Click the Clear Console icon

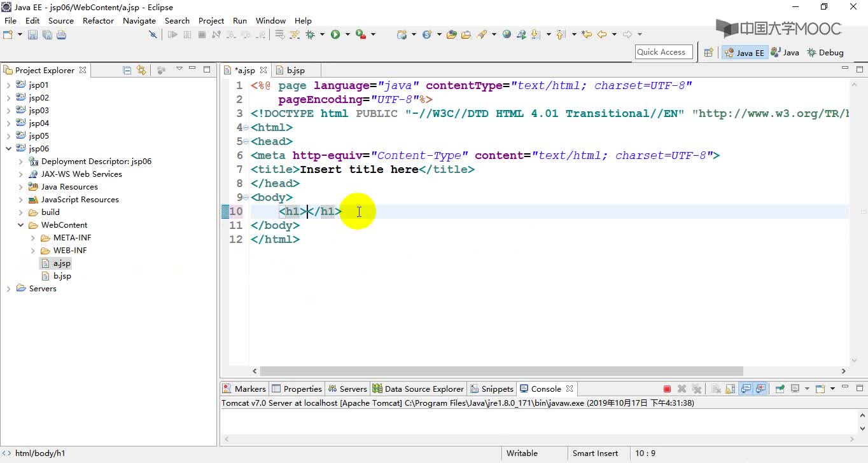click(716, 389)
